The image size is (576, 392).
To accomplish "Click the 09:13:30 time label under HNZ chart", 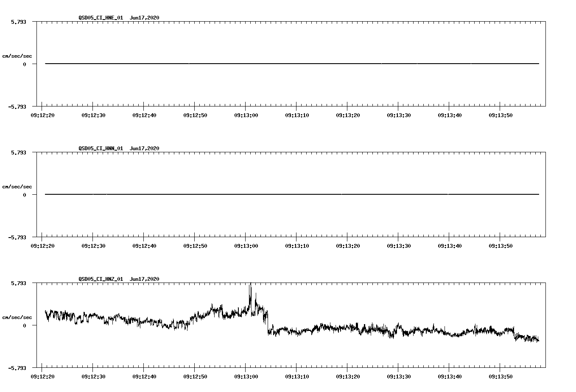I will pos(399,377).
